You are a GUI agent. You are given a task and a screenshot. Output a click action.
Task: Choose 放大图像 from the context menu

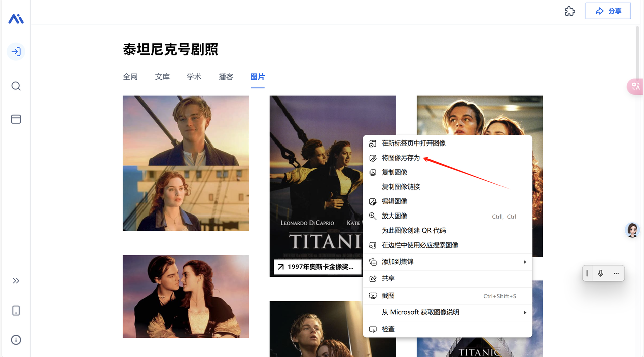[447, 216]
